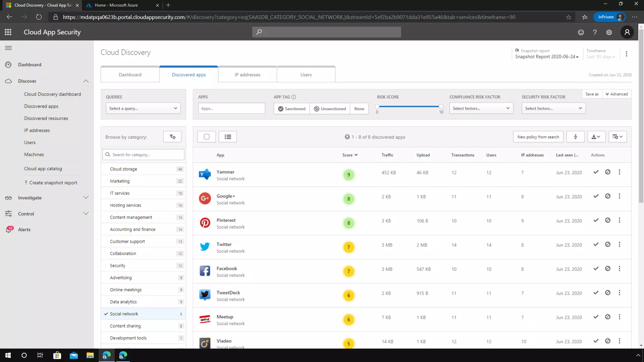Screen dimensions: 644x362
Task: Open the feedback smiley icon in the header
Action: click(x=581, y=32)
